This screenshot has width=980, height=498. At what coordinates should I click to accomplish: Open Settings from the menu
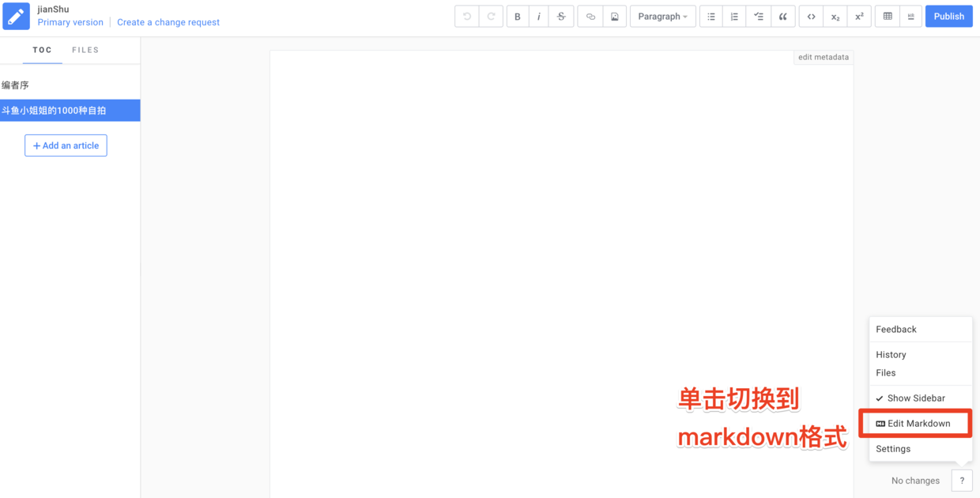pos(892,448)
